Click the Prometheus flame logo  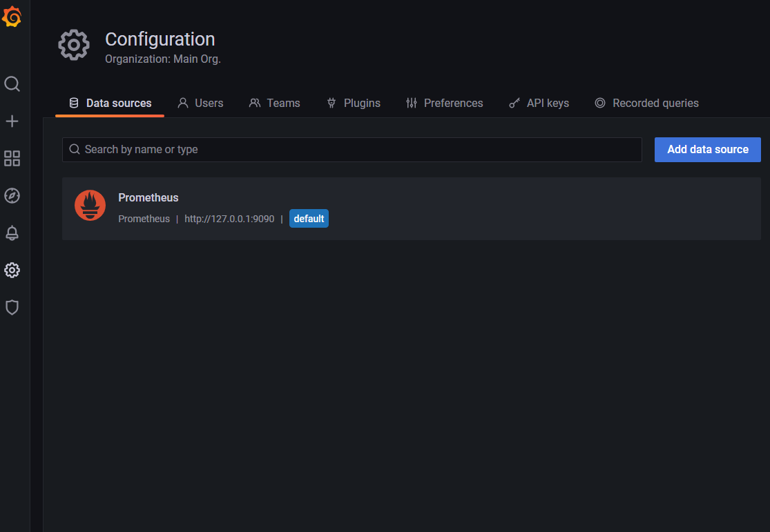pos(90,205)
